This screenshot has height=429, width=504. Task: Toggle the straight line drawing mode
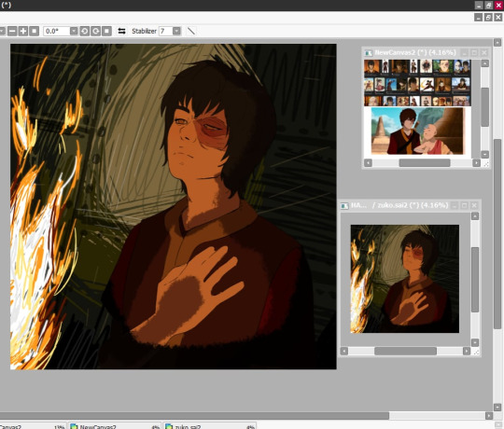pos(191,31)
